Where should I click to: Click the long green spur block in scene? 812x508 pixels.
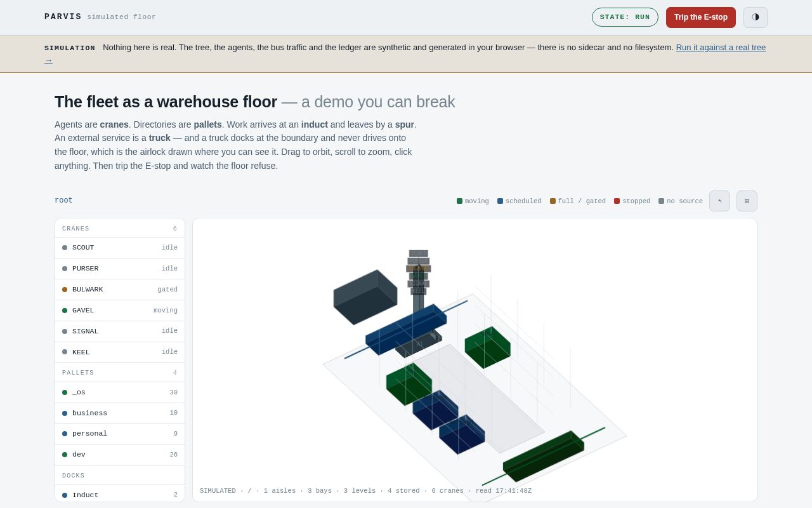pyautogui.click(x=544, y=457)
